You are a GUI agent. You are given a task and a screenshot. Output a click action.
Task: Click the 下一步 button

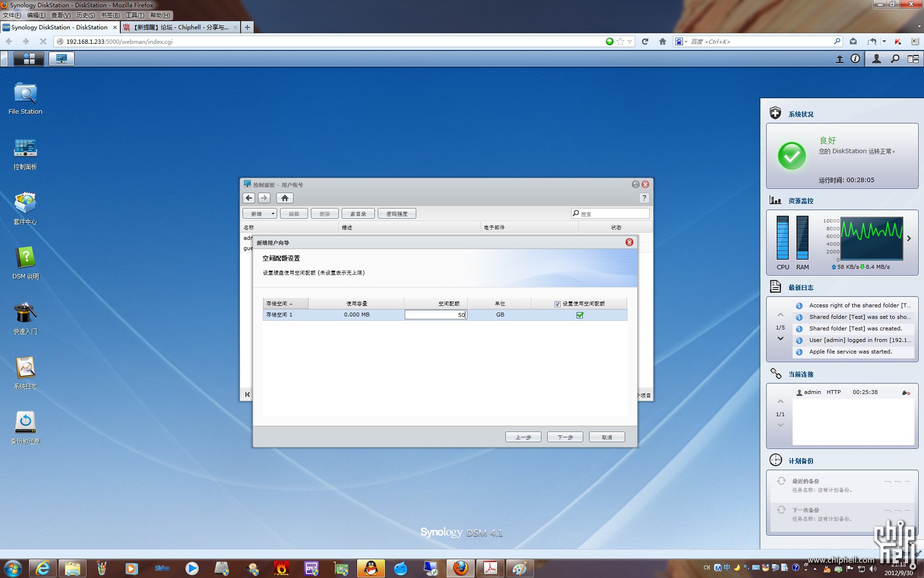point(565,437)
